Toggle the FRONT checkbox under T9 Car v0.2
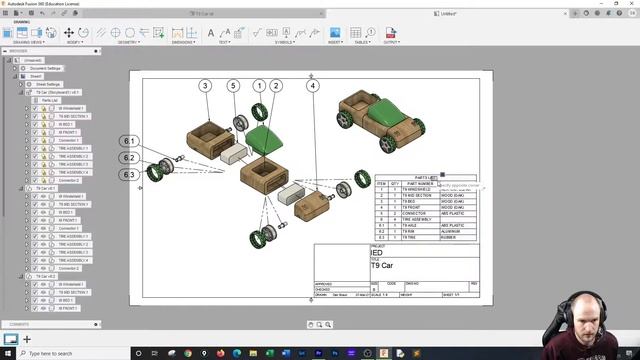 [35, 309]
